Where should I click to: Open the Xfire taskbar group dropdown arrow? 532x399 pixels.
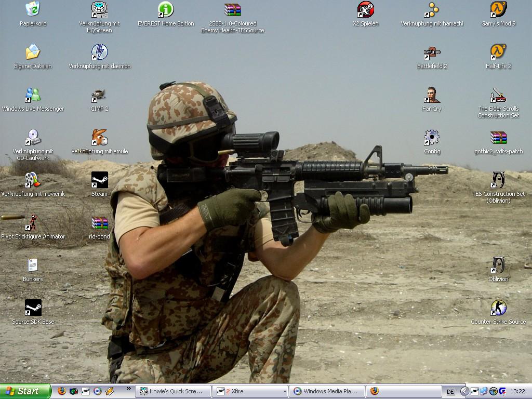click(x=285, y=391)
